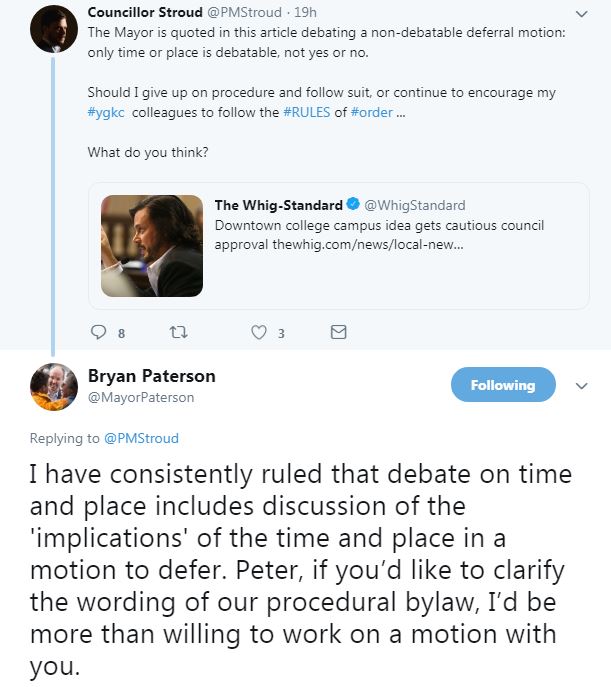Toggle the Following button
The width and height of the screenshot is (611, 687).
tap(502, 385)
